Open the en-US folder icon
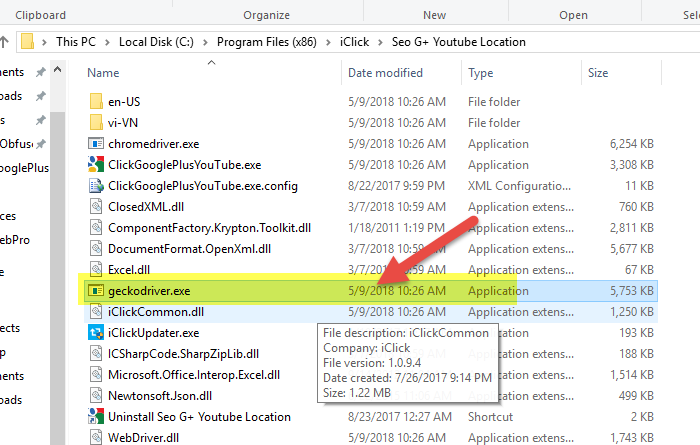 coord(96,101)
